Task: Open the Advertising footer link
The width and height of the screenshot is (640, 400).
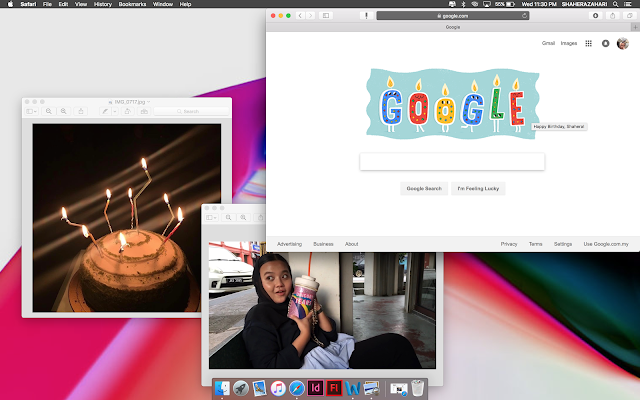Action: click(x=289, y=244)
